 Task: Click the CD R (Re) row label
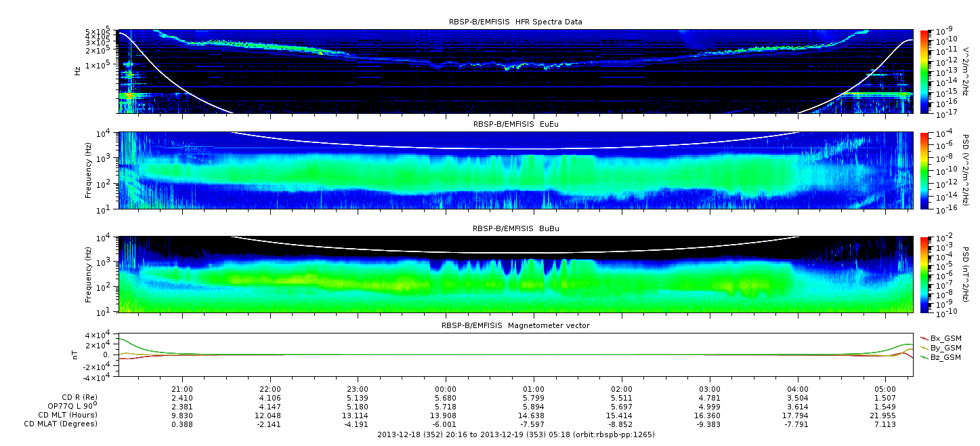coord(79,397)
